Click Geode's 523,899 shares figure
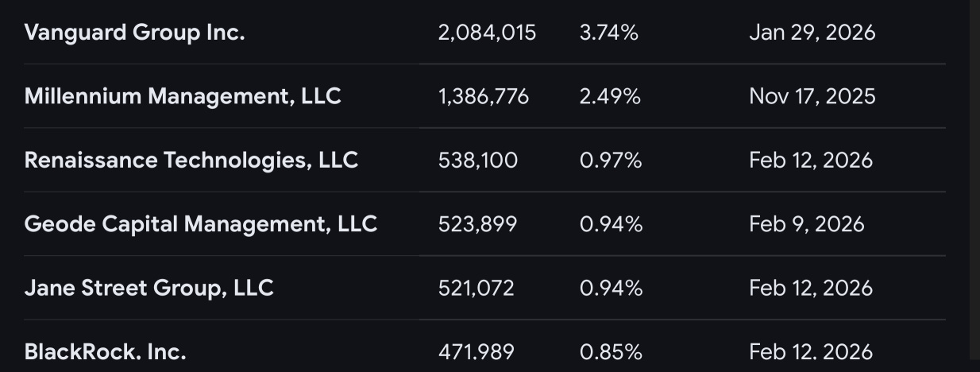This screenshot has width=980, height=372. (477, 224)
